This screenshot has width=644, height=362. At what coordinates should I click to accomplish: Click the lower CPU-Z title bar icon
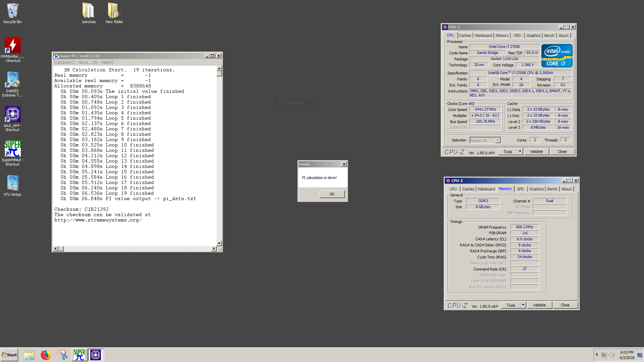click(448, 181)
